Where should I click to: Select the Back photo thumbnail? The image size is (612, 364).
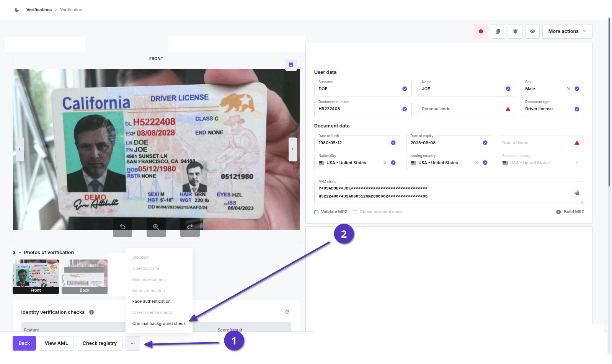click(x=85, y=277)
